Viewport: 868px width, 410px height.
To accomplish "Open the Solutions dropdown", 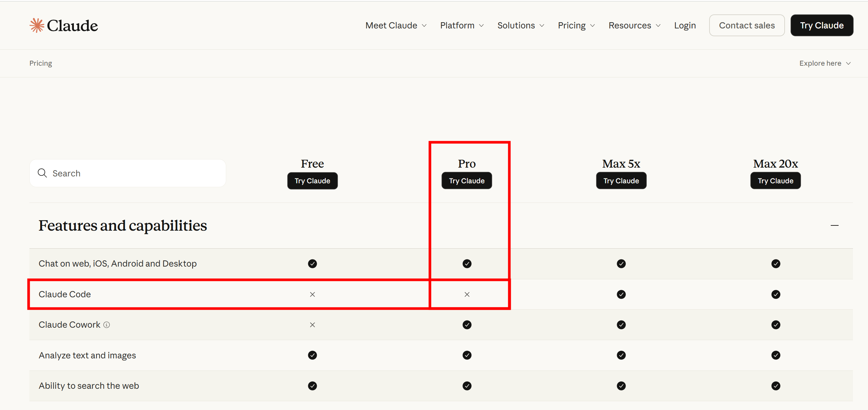I will click(521, 25).
